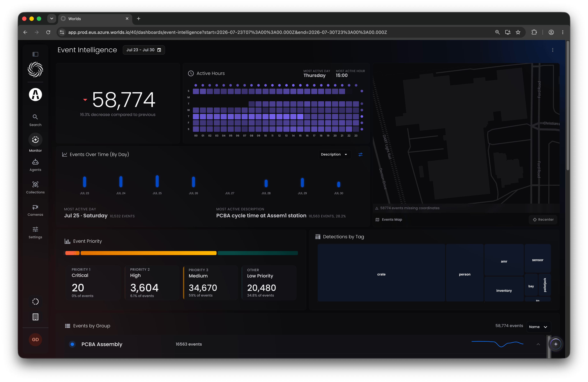Image resolution: width=588 pixels, height=382 pixels.
Task: Open the Monitor section
Action: point(35,143)
